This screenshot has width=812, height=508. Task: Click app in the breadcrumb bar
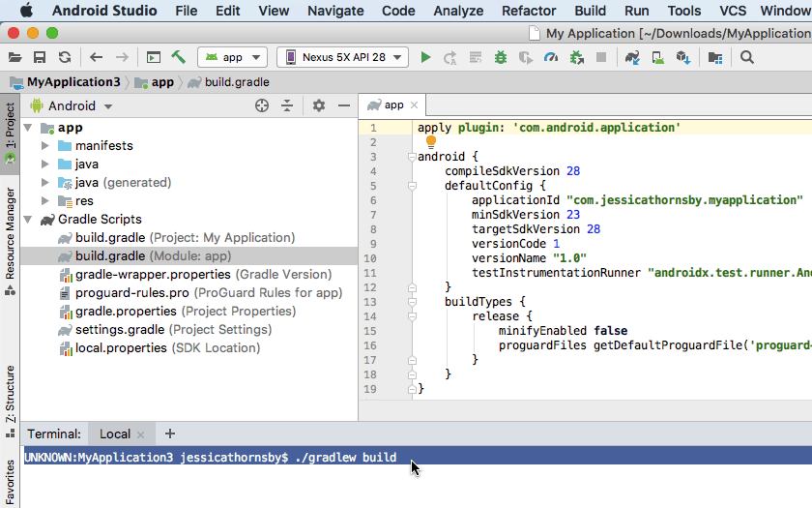[155, 82]
